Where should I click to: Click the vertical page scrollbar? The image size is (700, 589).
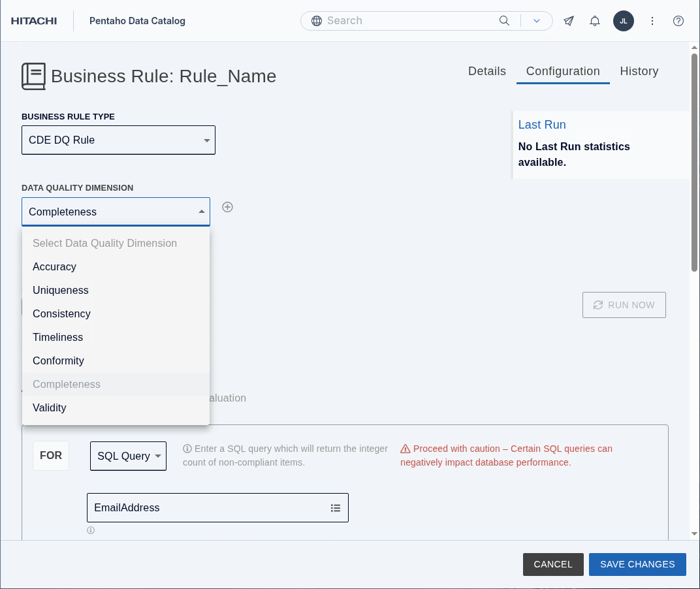[694, 163]
